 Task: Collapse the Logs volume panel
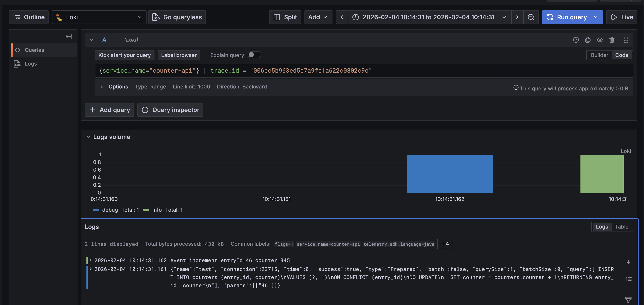[x=88, y=137]
